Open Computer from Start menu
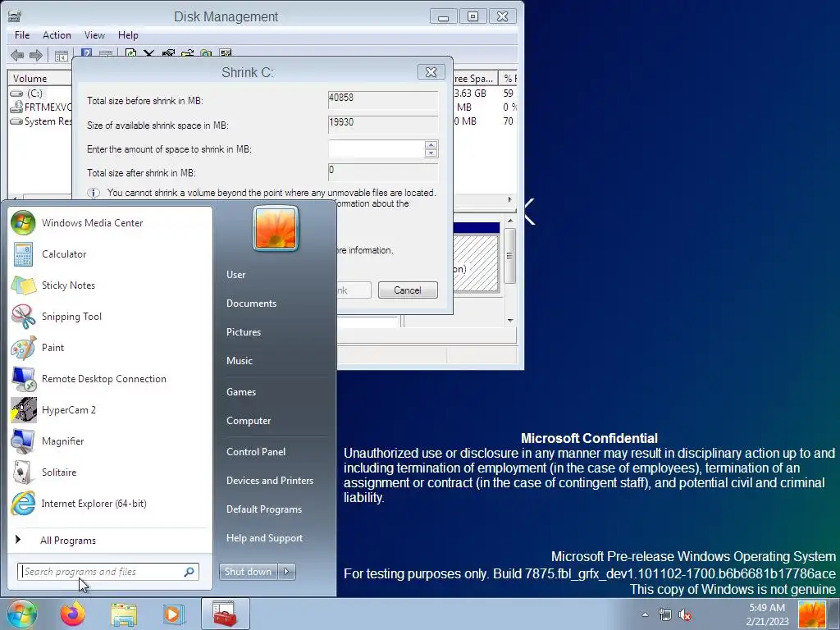The height and width of the screenshot is (630, 840). (249, 421)
